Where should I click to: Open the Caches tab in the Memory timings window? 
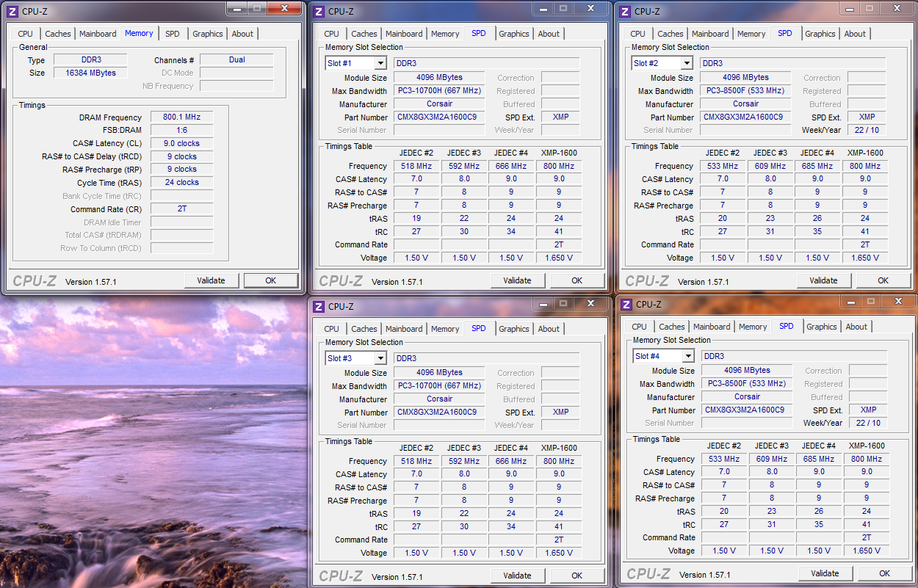(58, 34)
